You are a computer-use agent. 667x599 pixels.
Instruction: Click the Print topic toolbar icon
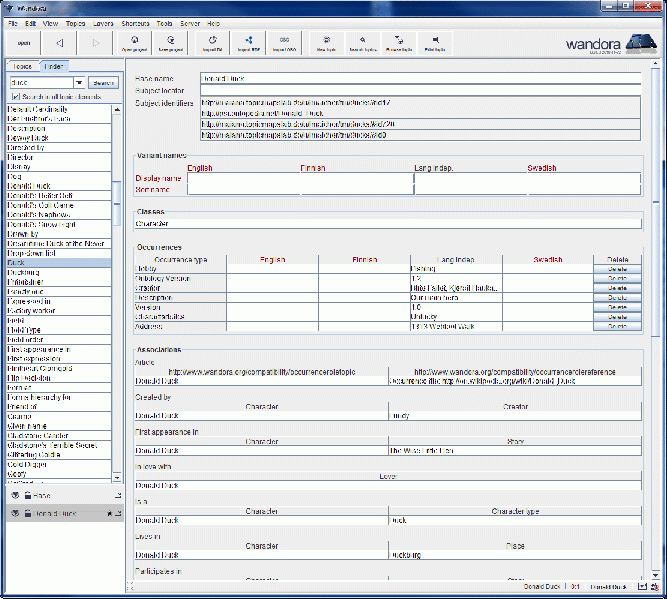click(435, 42)
